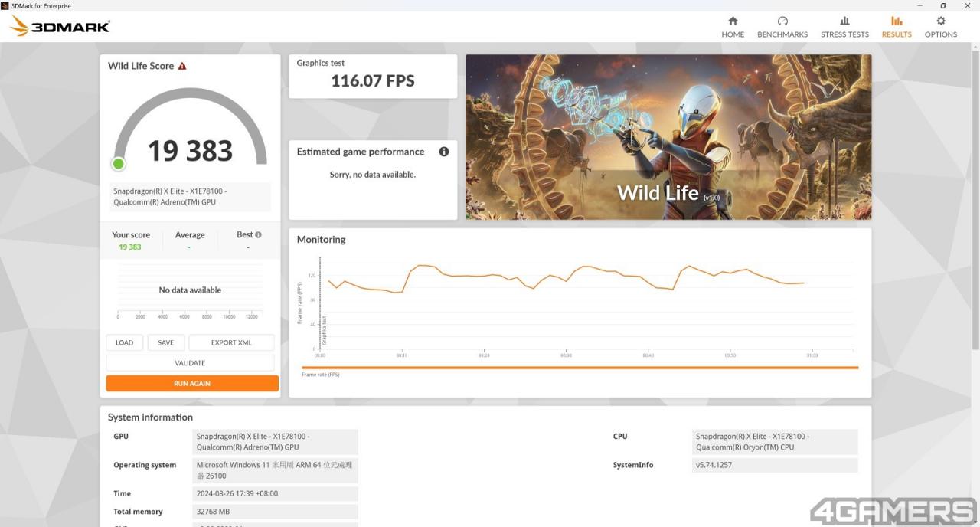Click the 'Wild Life Score' title

point(141,66)
